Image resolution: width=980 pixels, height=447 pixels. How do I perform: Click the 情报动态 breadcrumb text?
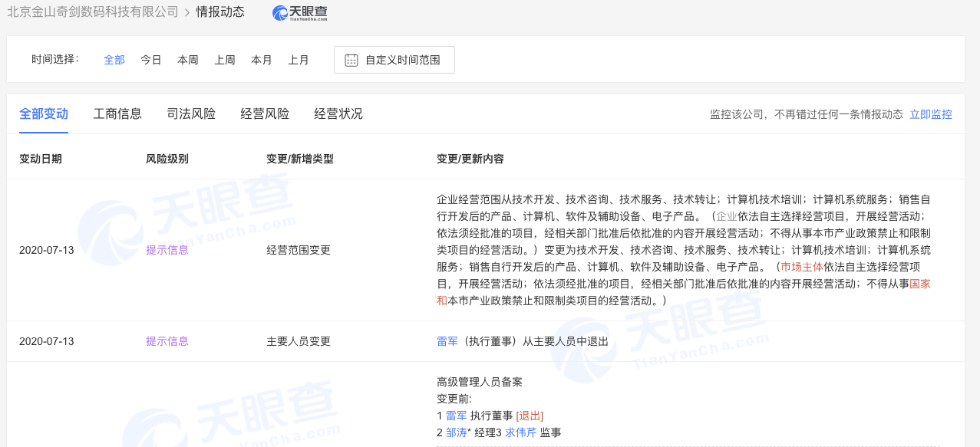point(220,12)
